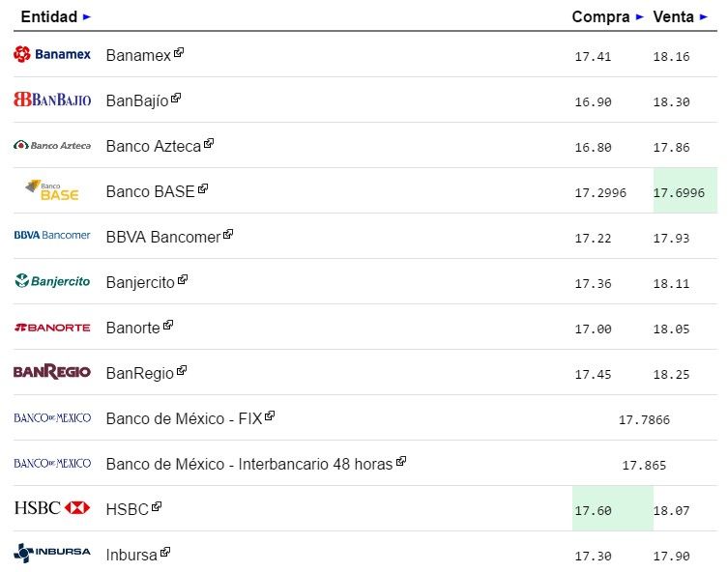Click the Banjercito logo icon
The width and height of the screenshot is (728, 572).
[x=52, y=281]
